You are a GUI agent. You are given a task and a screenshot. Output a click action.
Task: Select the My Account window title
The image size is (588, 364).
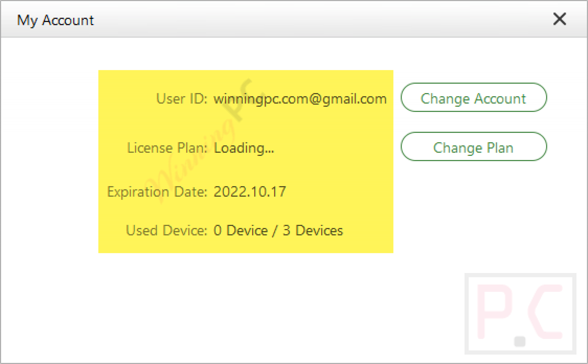pyautogui.click(x=55, y=20)
